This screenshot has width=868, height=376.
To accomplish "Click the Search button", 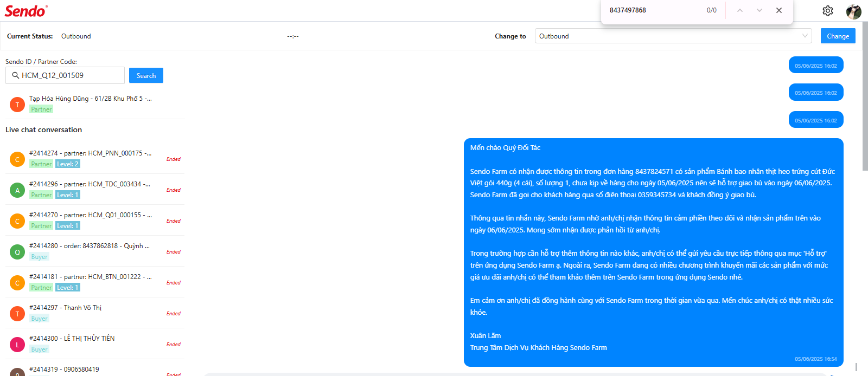I will click(146, 75).
